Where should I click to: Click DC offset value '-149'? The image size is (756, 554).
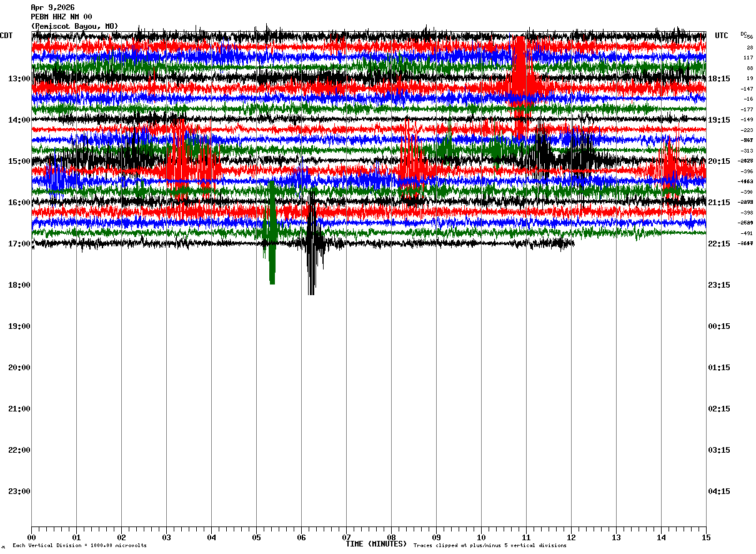747,120
